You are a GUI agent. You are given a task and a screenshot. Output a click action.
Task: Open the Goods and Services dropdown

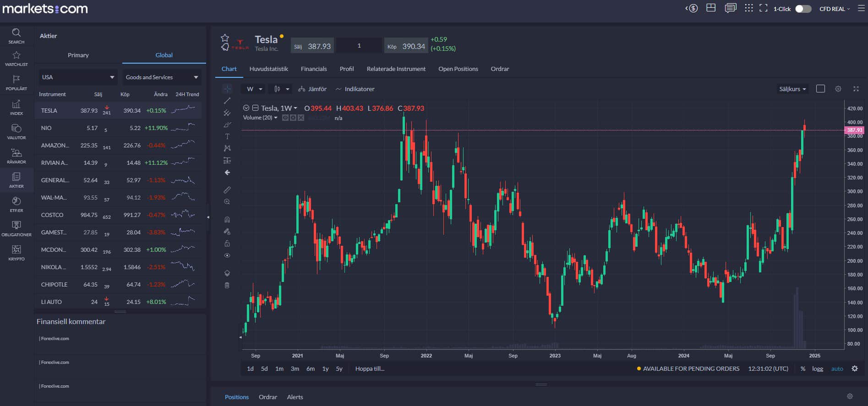pos(162,77)
